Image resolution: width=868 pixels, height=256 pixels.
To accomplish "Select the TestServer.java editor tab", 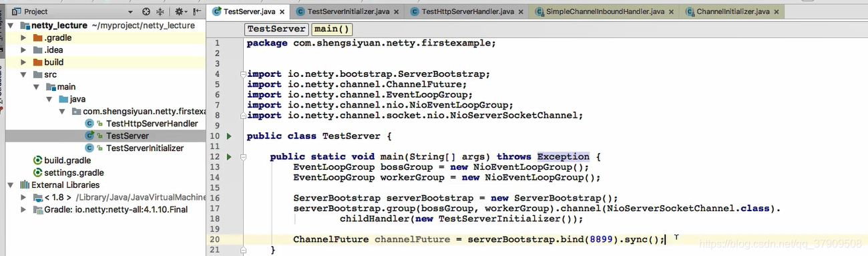I will pyautogui.click(x=250, y=12).
